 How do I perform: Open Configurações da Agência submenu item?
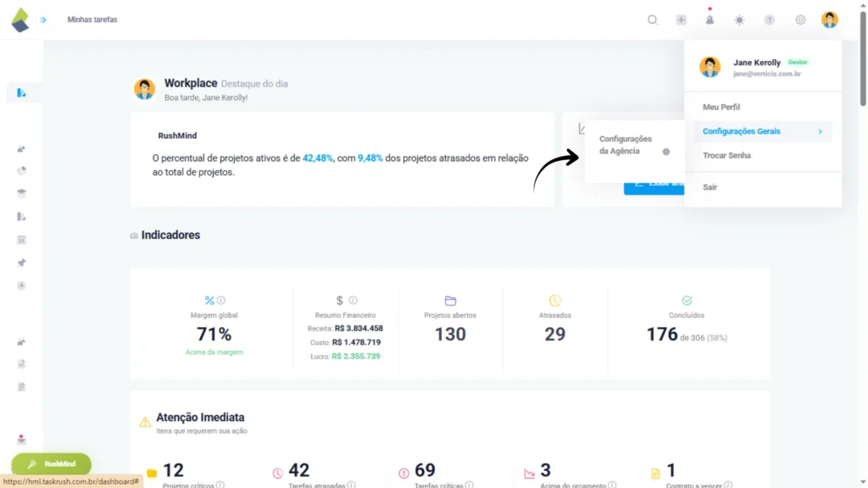point(626,145)
